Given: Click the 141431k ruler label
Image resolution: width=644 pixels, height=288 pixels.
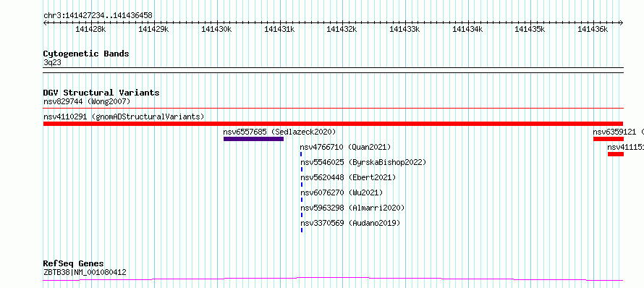Looking at the screenshot, I should point(279,30).
